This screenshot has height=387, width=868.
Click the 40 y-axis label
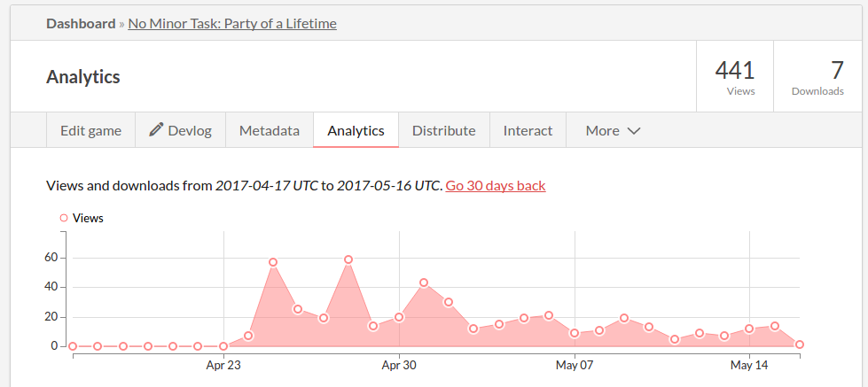click(51, 287)
